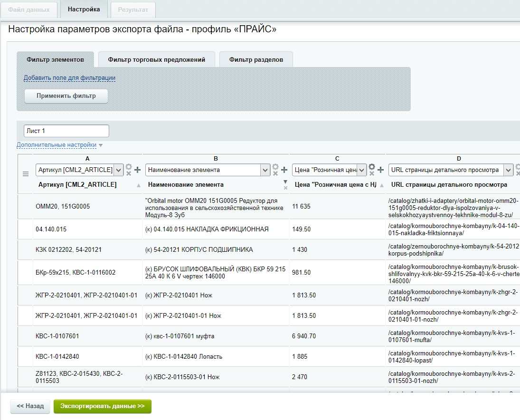Open column B field settings gear
520x420 pixels.
275,167
